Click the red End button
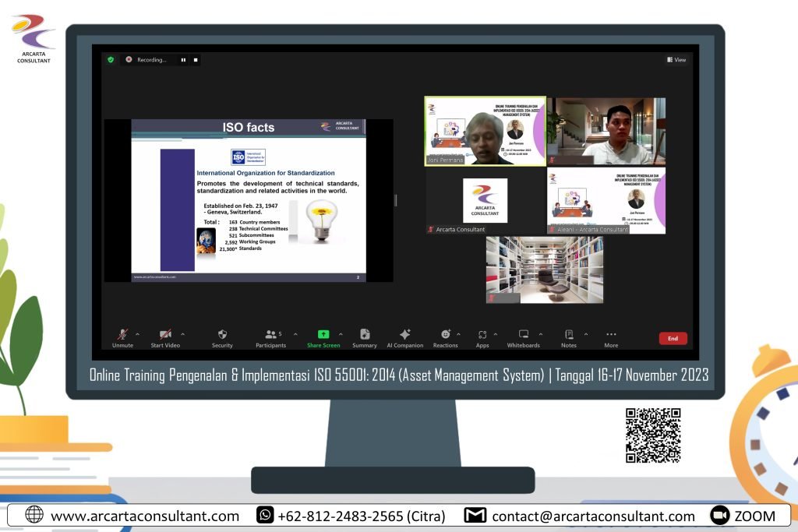798x532 pixels. coord(673,339)
